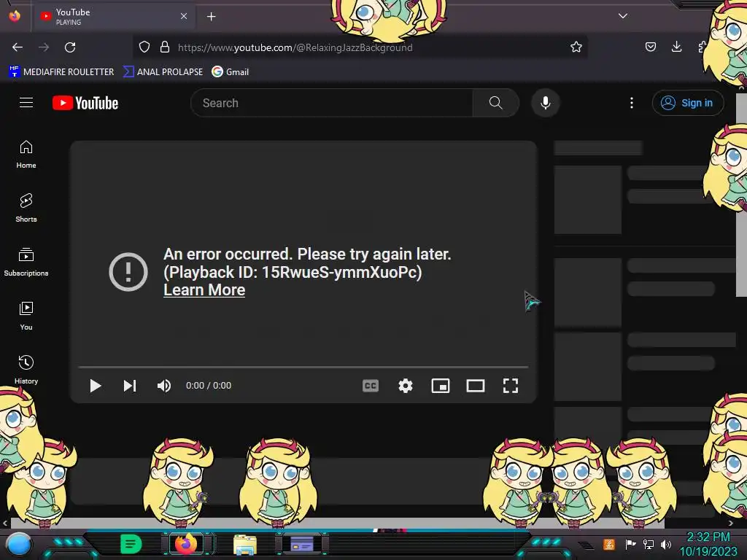This screenshot has height=560, width=747.
Task: Go back to previous page
Action: tap(18, 47)
